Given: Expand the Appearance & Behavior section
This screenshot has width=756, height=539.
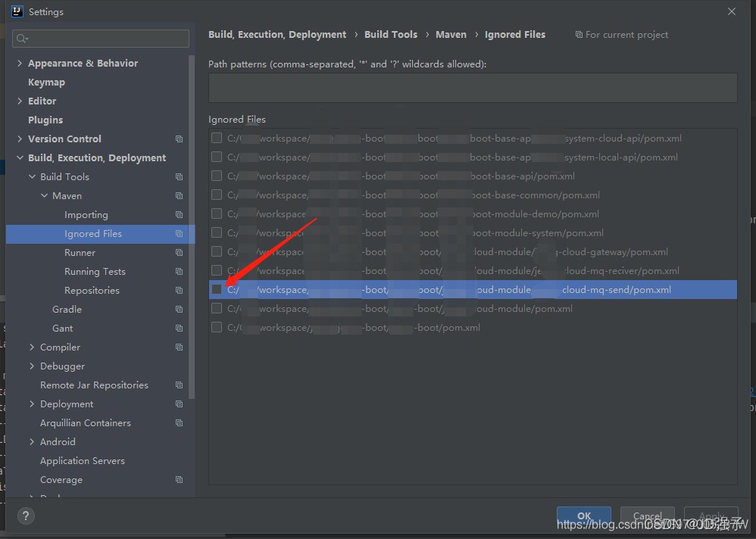Looking at the screenshot, I should pyautogui.click(x=20, y=63).
